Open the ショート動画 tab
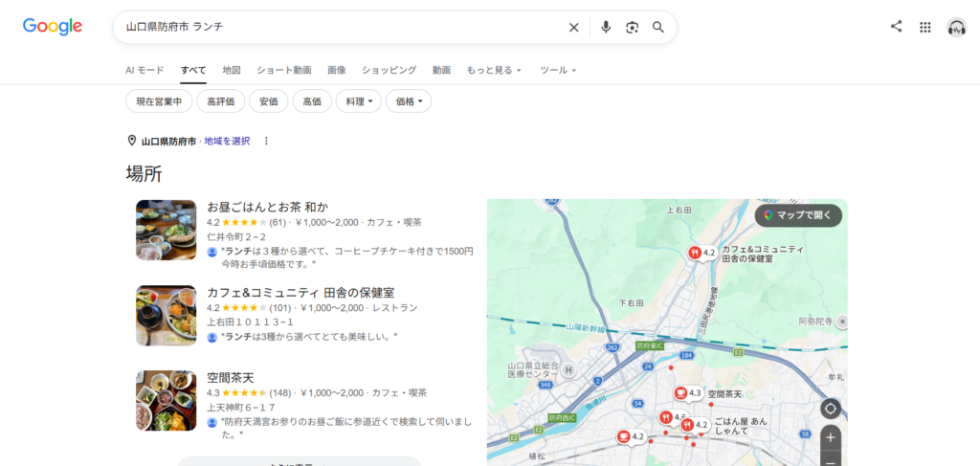 [283, 70]
